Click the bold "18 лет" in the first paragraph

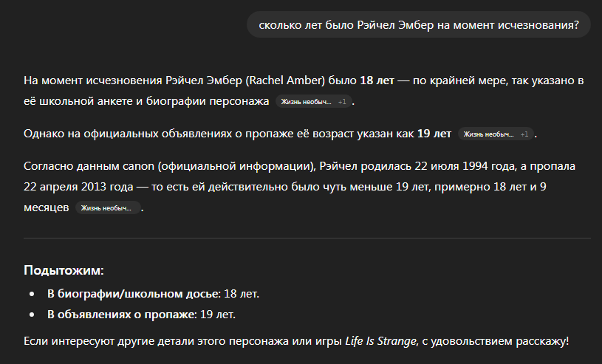pyautogui.click(x=377, y=80)
